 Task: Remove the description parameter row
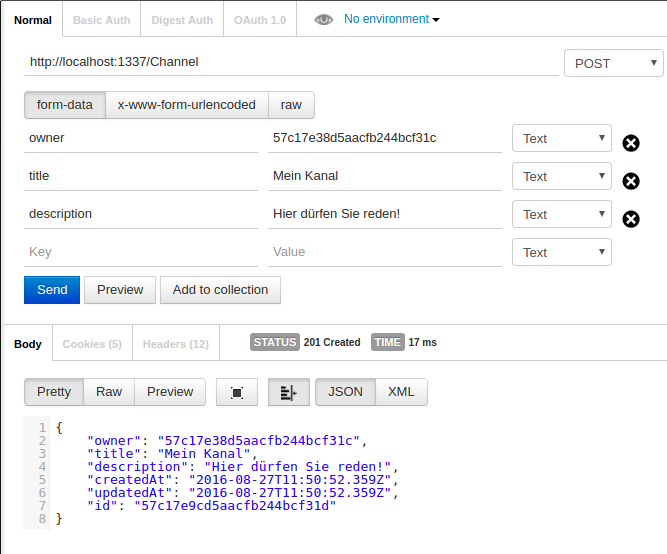pos(631,218)
